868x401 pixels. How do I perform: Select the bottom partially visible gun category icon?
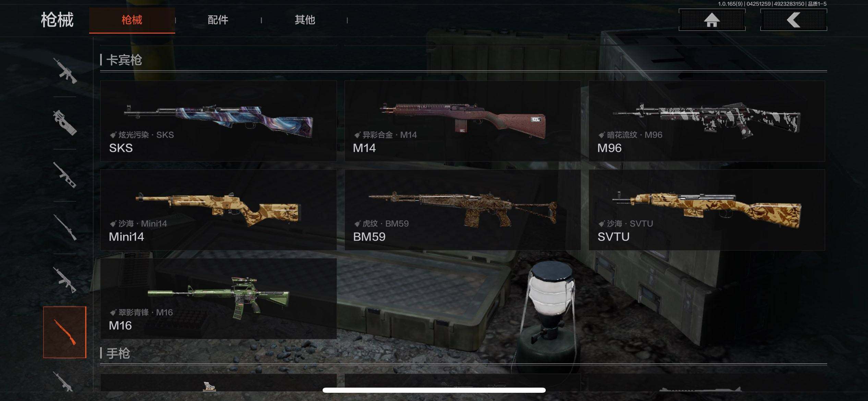pos(65,381)
